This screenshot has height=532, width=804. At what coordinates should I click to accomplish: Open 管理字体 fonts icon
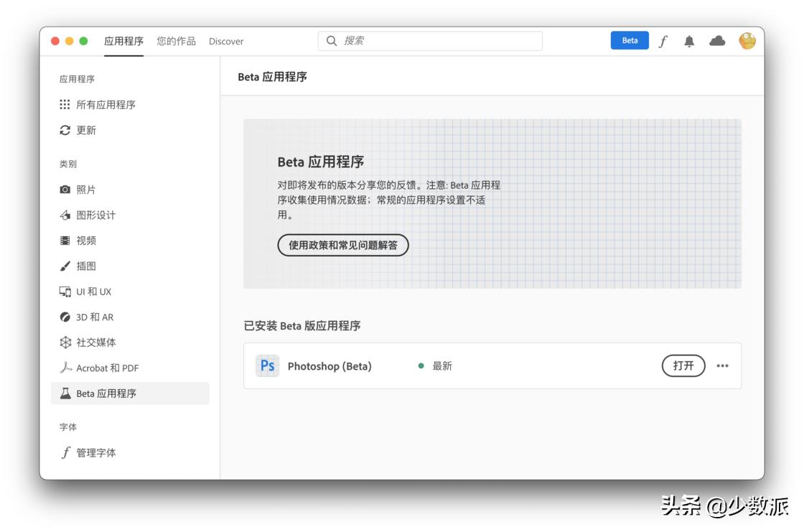coord(65,452)
